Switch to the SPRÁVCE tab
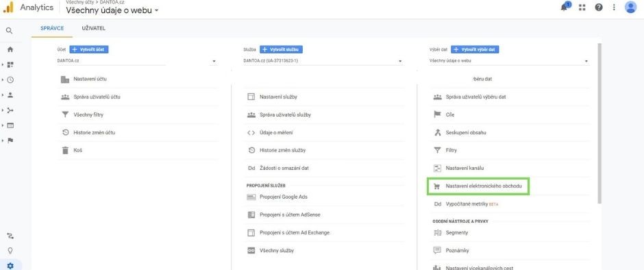 (52, 28)
